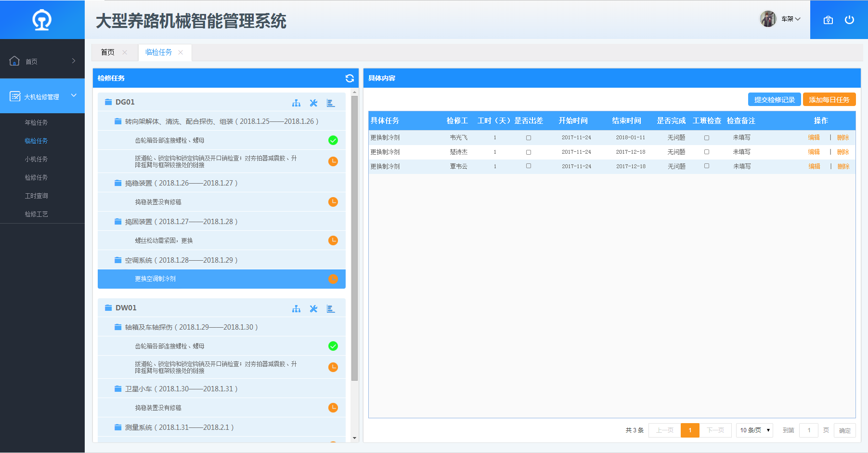Toggle 是否出差 checkbox for 夏韦云
This screenshot has width=868, height=453.
tap(528, 166)
